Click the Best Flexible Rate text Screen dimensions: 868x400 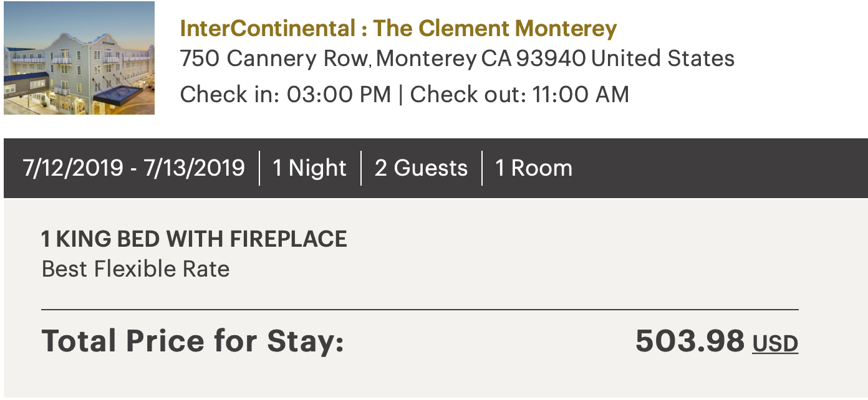[135, 269]
